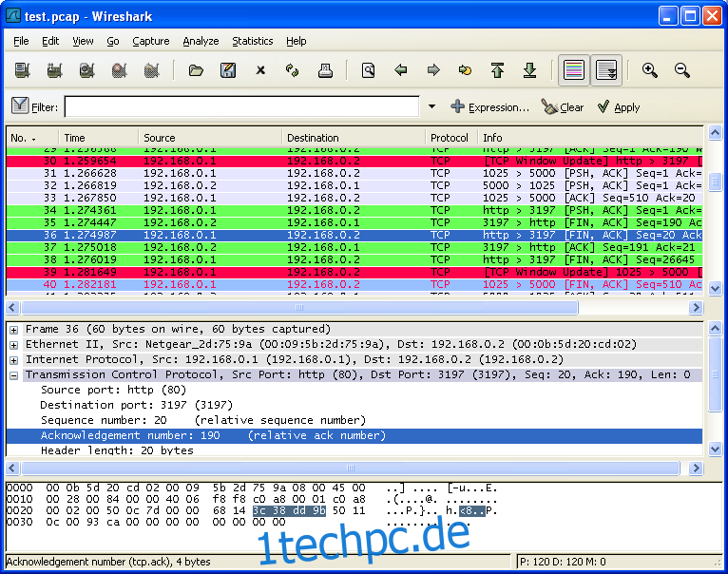Zoom out toolbar magnifier icon

682,70
